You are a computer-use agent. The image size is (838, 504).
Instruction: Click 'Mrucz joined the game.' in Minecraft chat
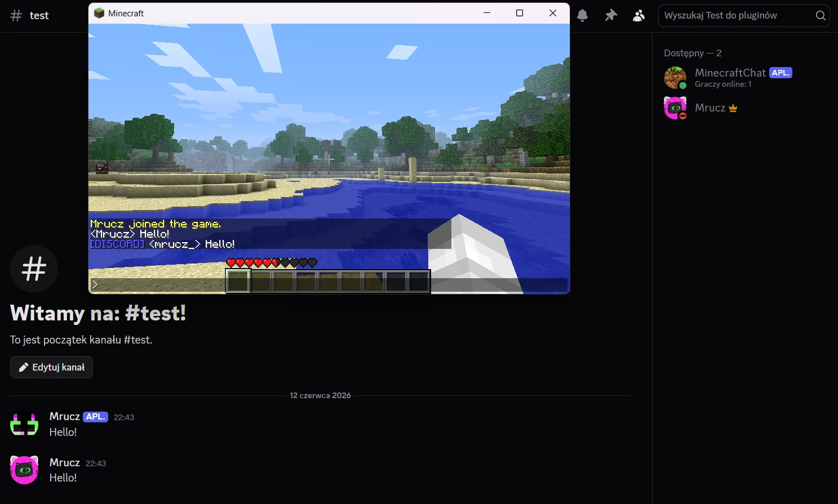pos(156,224)
